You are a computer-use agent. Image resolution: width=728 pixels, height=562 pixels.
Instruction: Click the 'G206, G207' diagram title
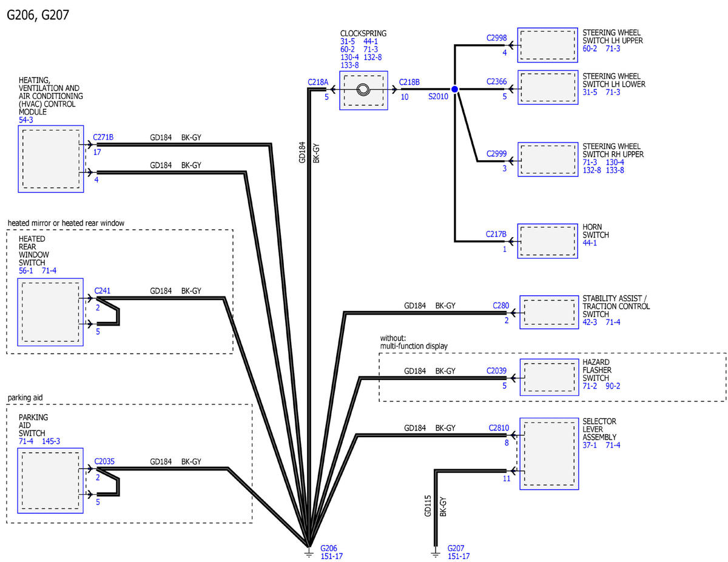pyautogui.click(x=38, y=15)
